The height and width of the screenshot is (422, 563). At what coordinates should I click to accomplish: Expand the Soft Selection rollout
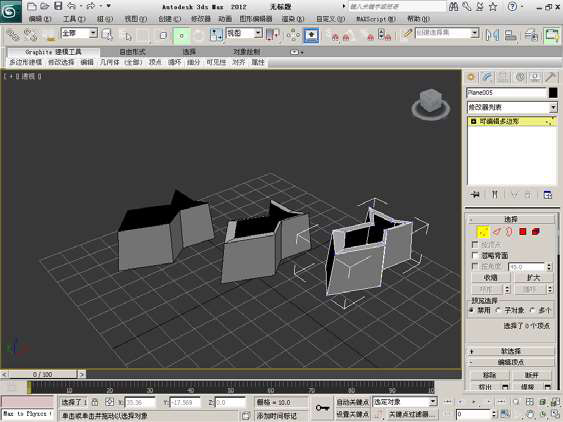point(511,351)
